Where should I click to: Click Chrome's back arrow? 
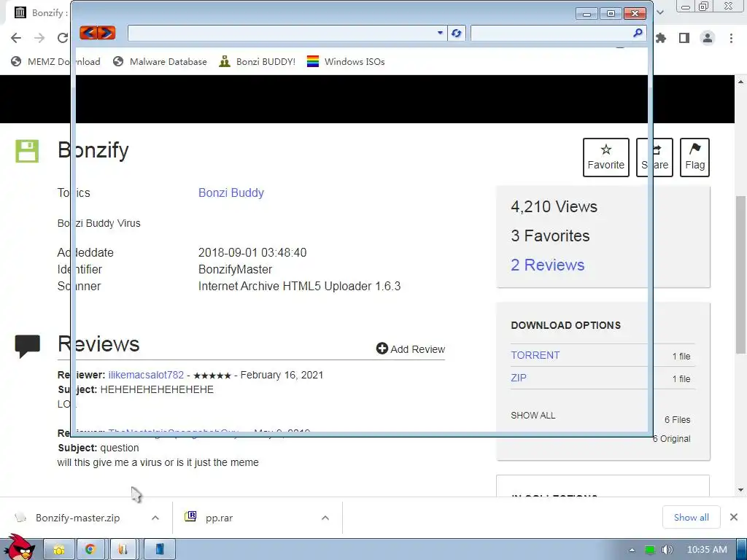coord(16,38)
